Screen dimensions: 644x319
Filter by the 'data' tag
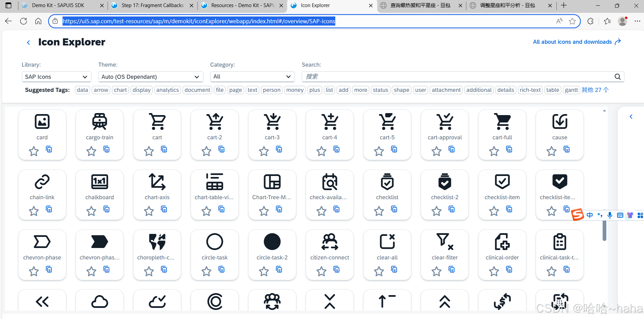pyautogui.click(x=82, y=90)
